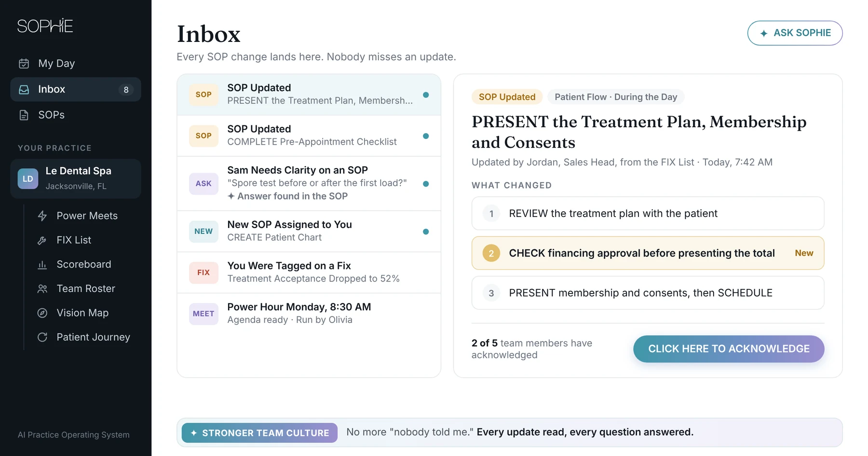Click Patient Flow · During the Day tag
Image resolution: width=868 pixels, height=456 pixels.
pyautogui.click(x=616, y=97)
